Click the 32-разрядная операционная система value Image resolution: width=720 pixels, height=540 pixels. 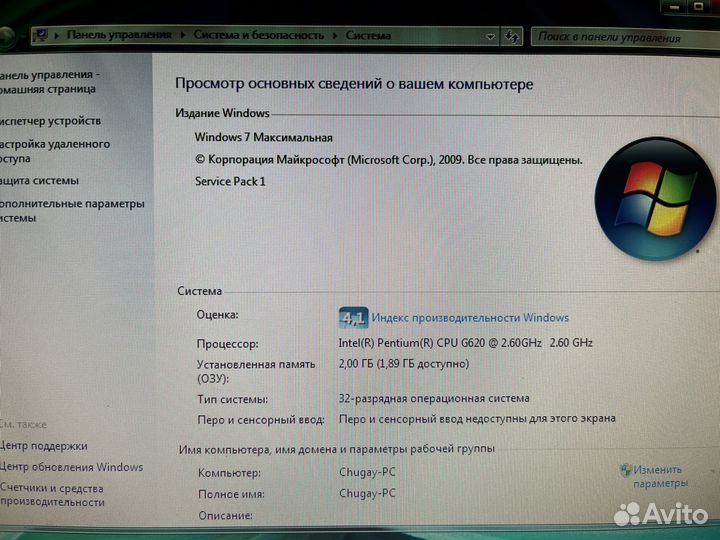[434, 399]
